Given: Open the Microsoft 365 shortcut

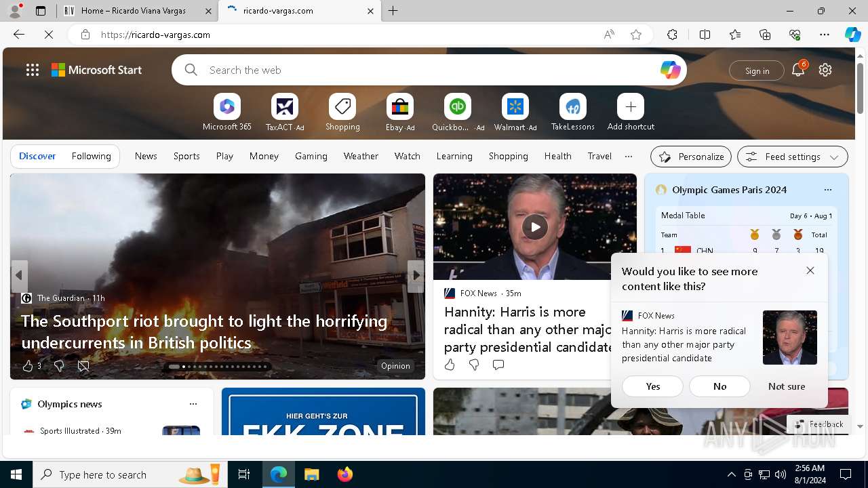Looking at the screenshot, I should point(227,112).
